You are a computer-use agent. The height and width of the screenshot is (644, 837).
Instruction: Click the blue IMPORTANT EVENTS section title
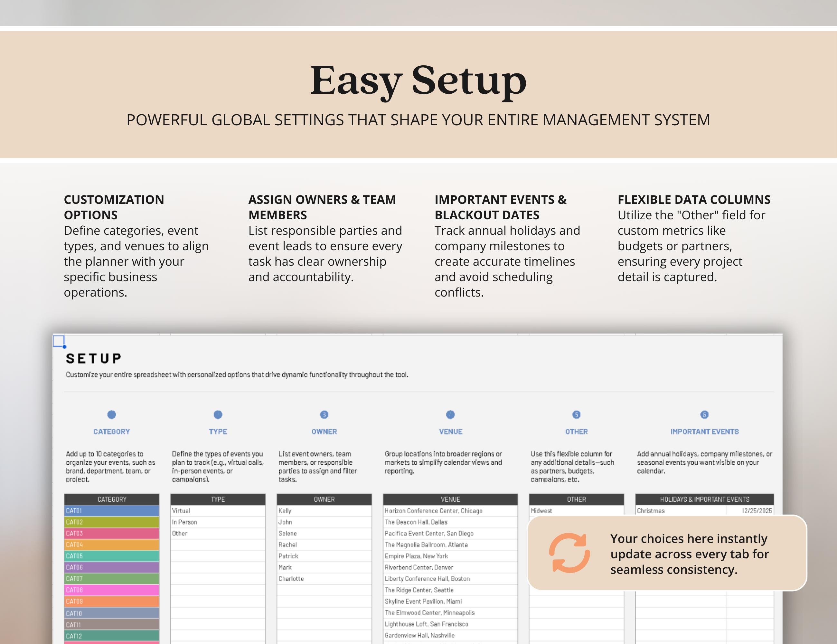coord(704,431)
